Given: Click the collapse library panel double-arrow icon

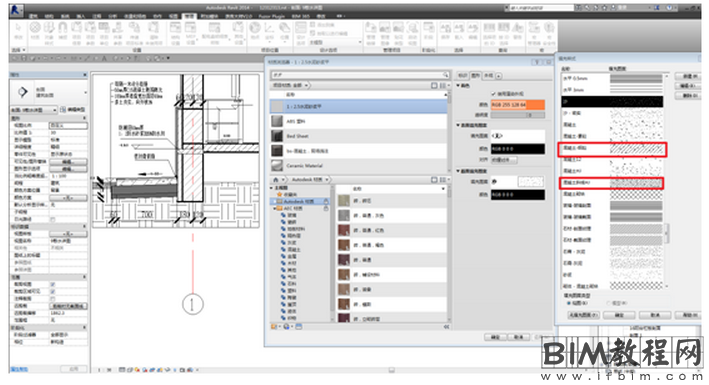Looking at the screenshot, I should click(447, 327).
